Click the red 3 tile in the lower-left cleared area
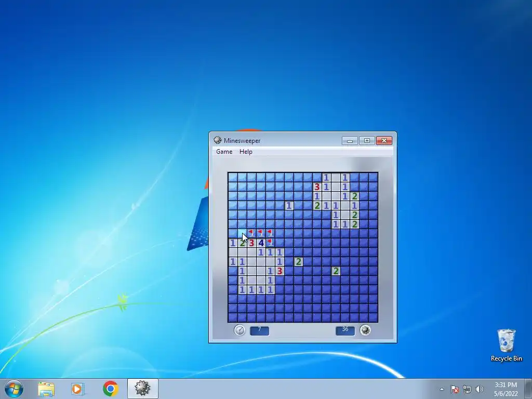Screen dimensions: 532x399 [280, 271]
